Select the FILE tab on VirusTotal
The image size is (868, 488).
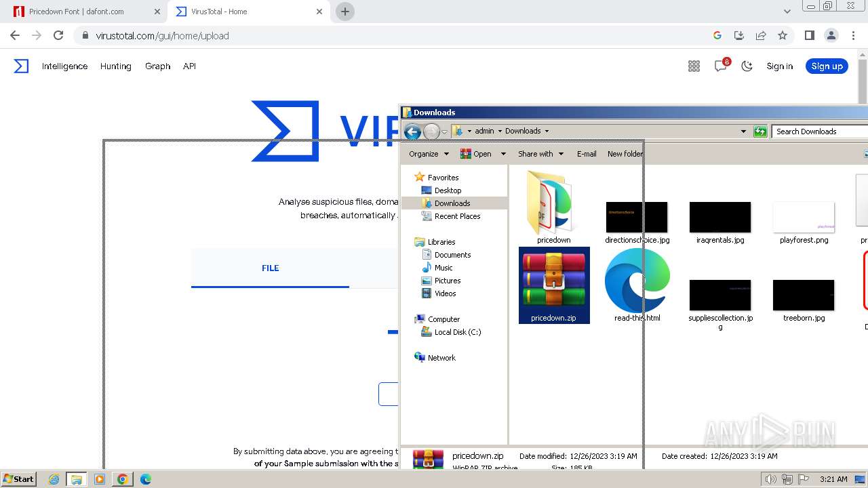270,268
